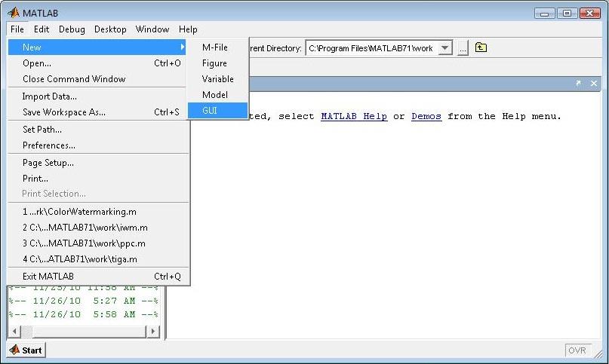This screenshot has width=609, height=364.
Task: Maximize the MATLAB window
Action: (567, 14)
